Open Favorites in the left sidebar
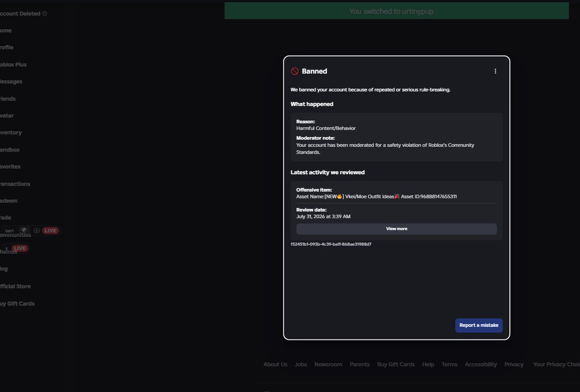 click(10, 167)
